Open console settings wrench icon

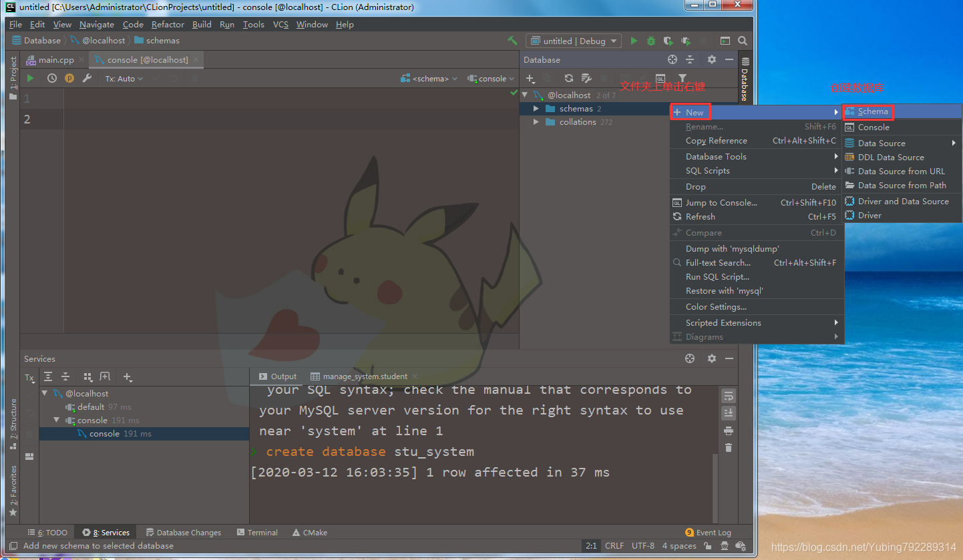click(x=87, y=78)
